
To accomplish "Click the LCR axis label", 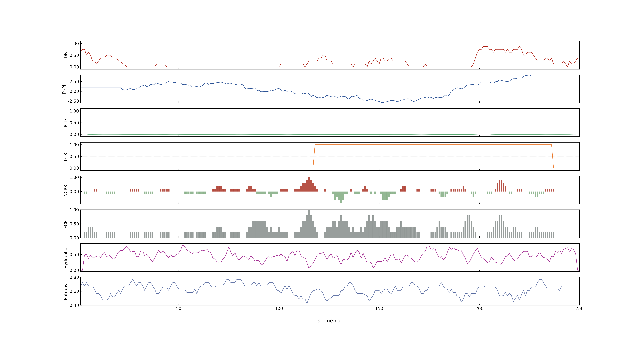I will point(66,157).
